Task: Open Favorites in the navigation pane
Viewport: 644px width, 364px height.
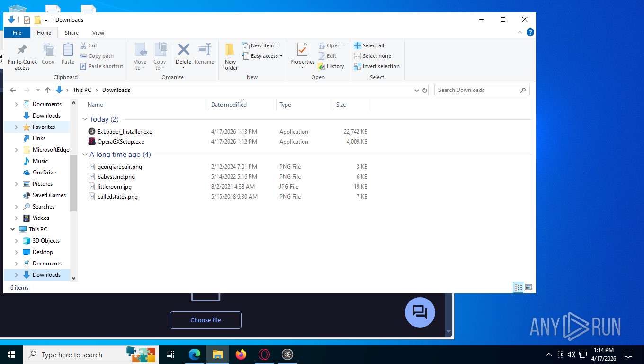Action: click(44, 127)
